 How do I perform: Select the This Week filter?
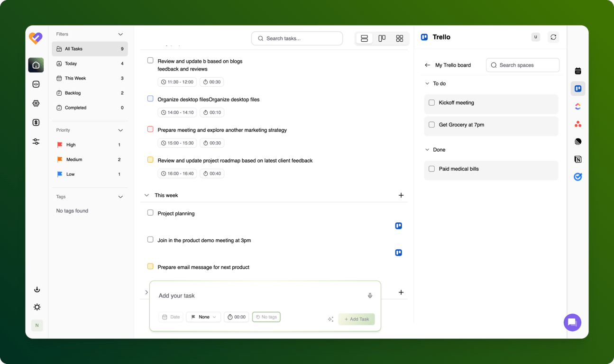coord(90,78)
